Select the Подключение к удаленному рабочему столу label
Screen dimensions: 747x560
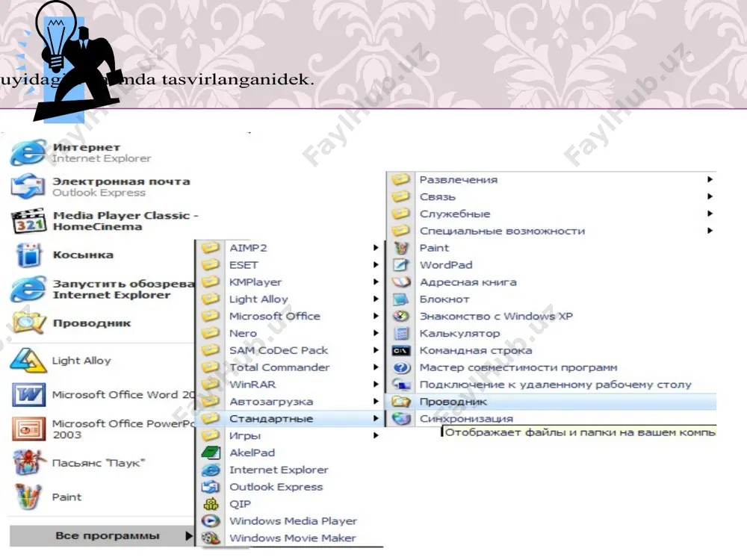pos(555,385)
